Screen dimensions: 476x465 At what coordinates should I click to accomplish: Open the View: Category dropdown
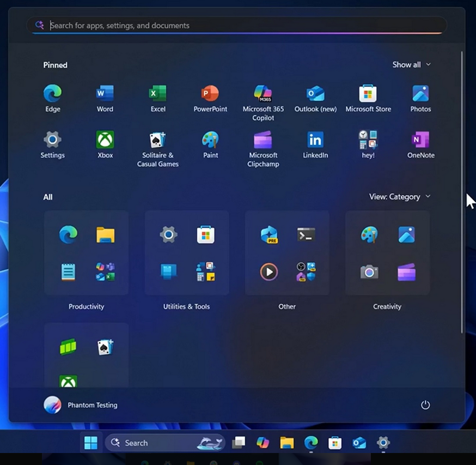point(400,197)
